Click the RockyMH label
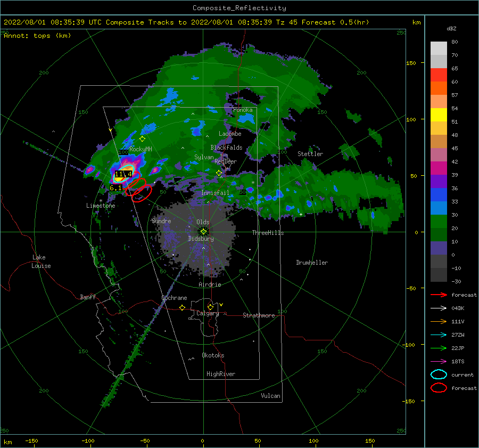 coord(141,149)
